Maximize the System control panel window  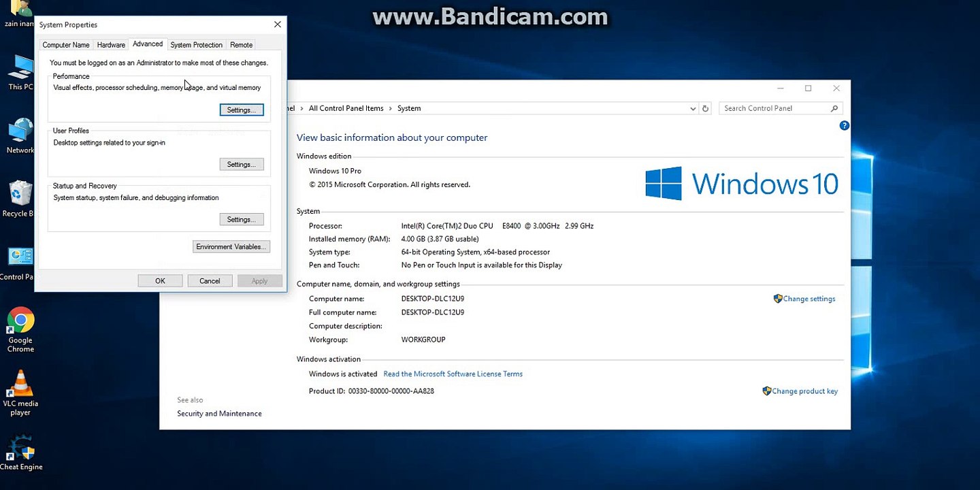pyautogui.click(x=808, y=88)
